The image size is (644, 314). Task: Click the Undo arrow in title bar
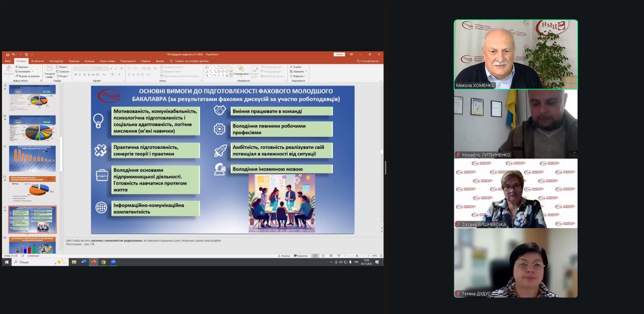pyautogui.click(x=12, y=54)
